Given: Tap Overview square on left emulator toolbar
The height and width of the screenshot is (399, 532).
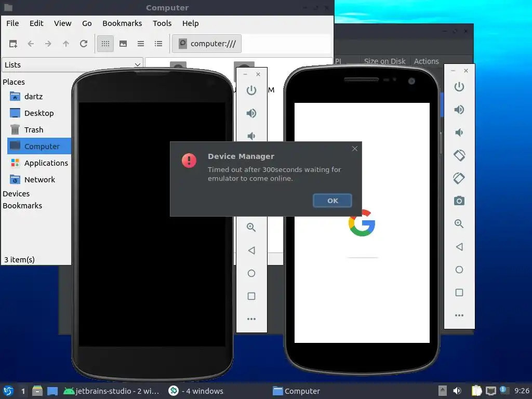Looking at the screenshot, I should point(251,296).
